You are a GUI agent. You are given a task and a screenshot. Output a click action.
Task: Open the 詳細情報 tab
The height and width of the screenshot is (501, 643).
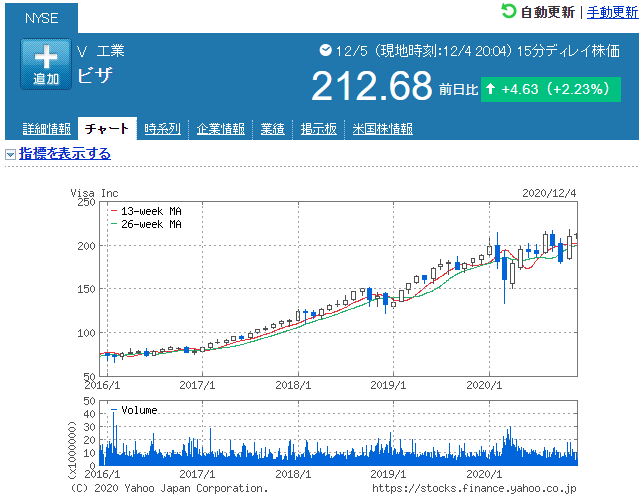[x=46, y=129]
